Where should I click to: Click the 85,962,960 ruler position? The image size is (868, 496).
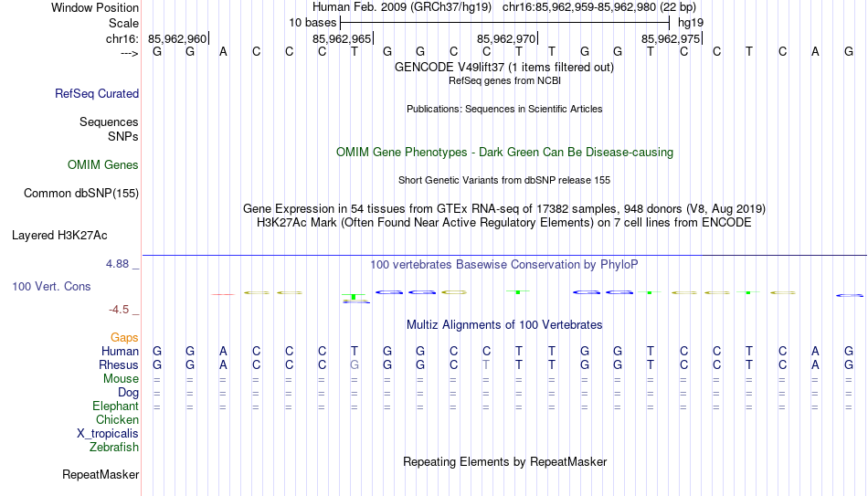(177, 38)
